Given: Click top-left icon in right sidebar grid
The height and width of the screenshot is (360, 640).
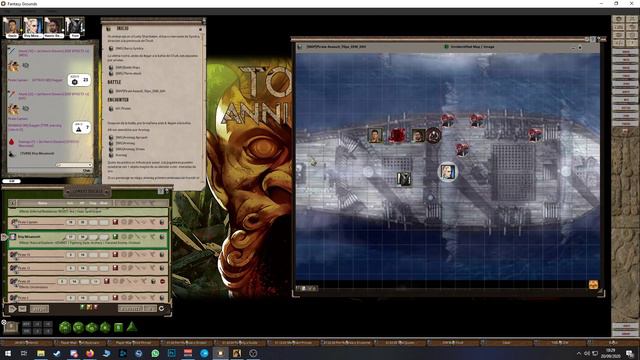Looking at the screenshot, I should pyautogui.click(x=618, y=20).
